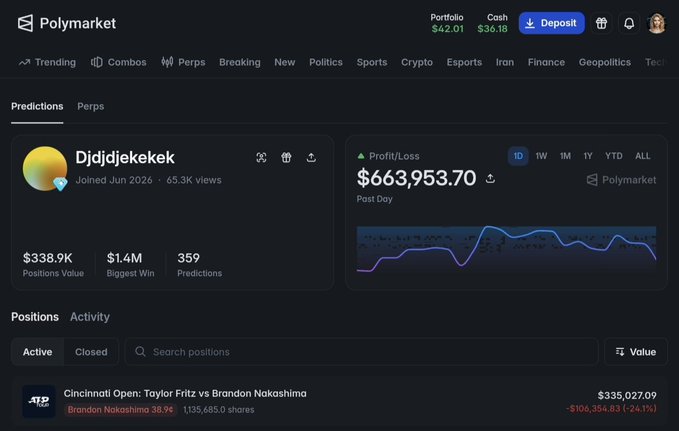This screenshot has height=431, width=679.
Task: Click the Brandon Nakashima 38.9¢ badge
Action: coord(120,410)
